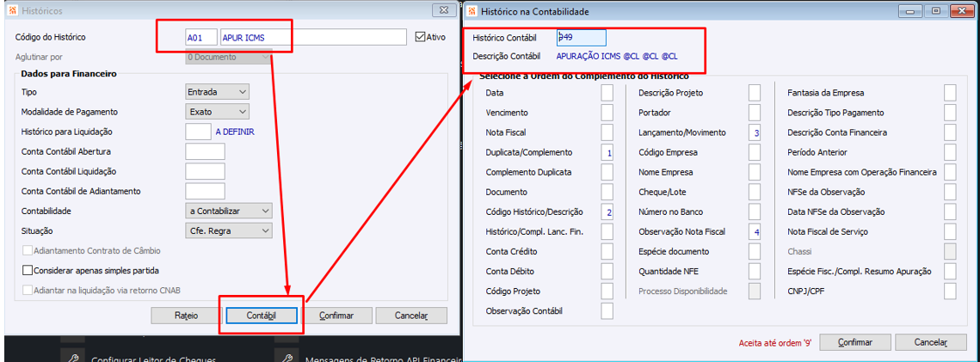Click the A DEFINIR text
This screenshot has width=980, height=362.
point(235,132)
